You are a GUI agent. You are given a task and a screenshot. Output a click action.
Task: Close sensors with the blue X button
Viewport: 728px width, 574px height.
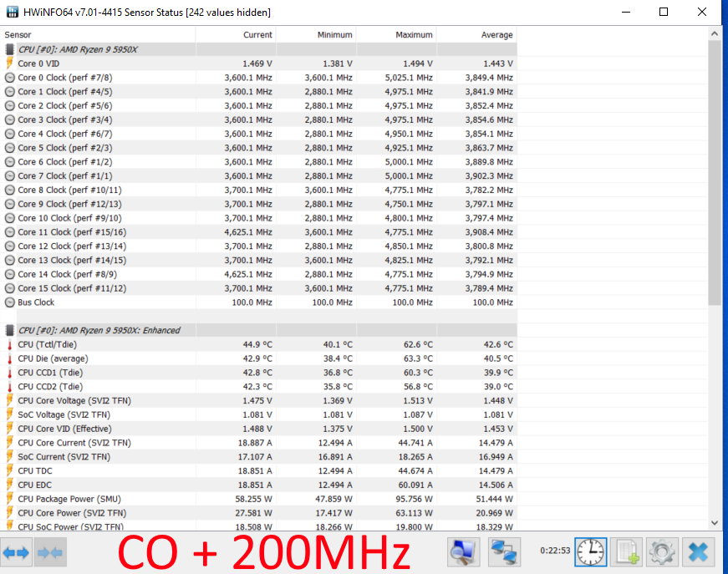tap(698, 552)
